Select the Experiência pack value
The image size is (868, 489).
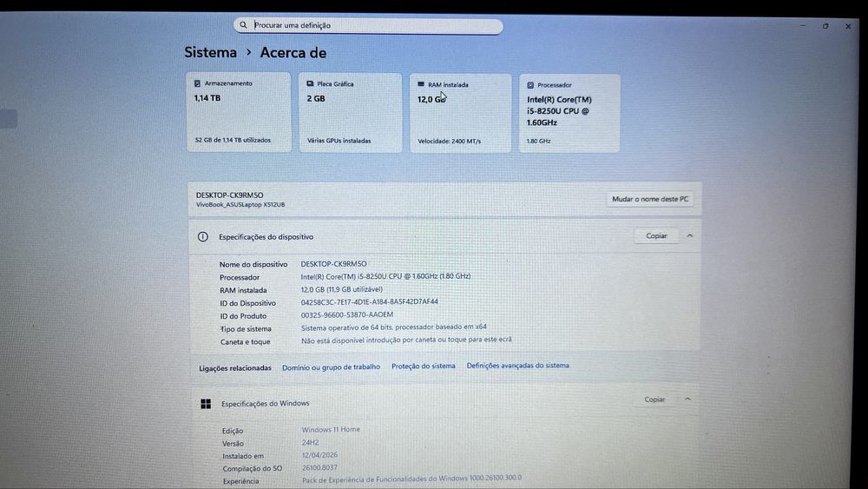coord(411,479)
